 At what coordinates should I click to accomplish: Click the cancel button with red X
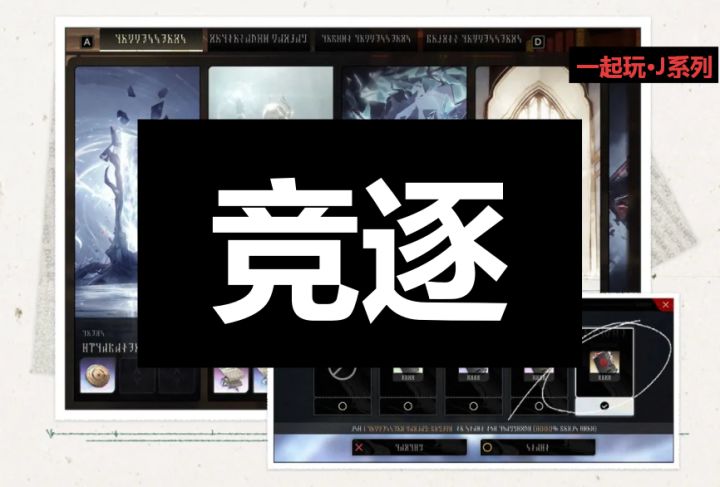click(409, 447)
